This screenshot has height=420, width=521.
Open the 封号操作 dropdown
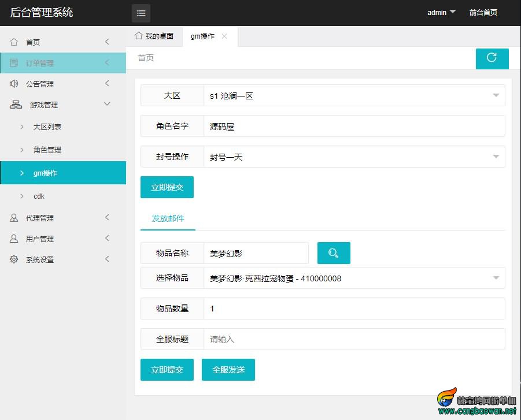[354, 157]
